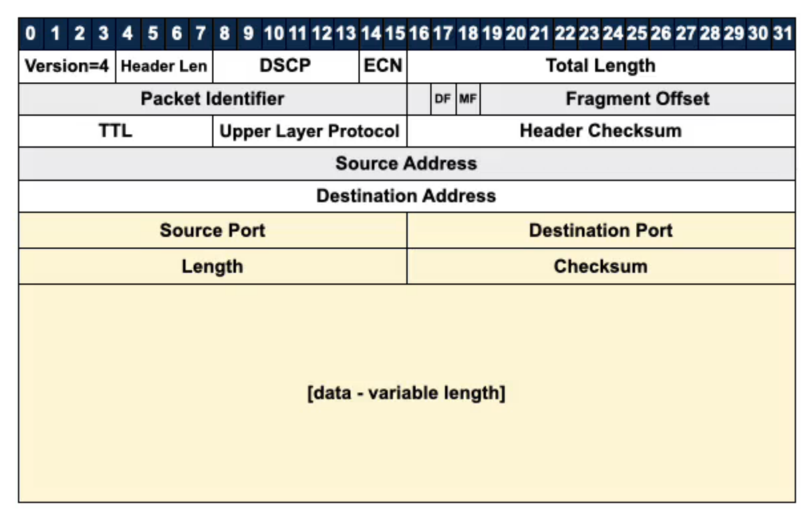The height and width of the screenshot is (515, 812).
Task: Click the variable length data area
Action: [x=406, y=393]
